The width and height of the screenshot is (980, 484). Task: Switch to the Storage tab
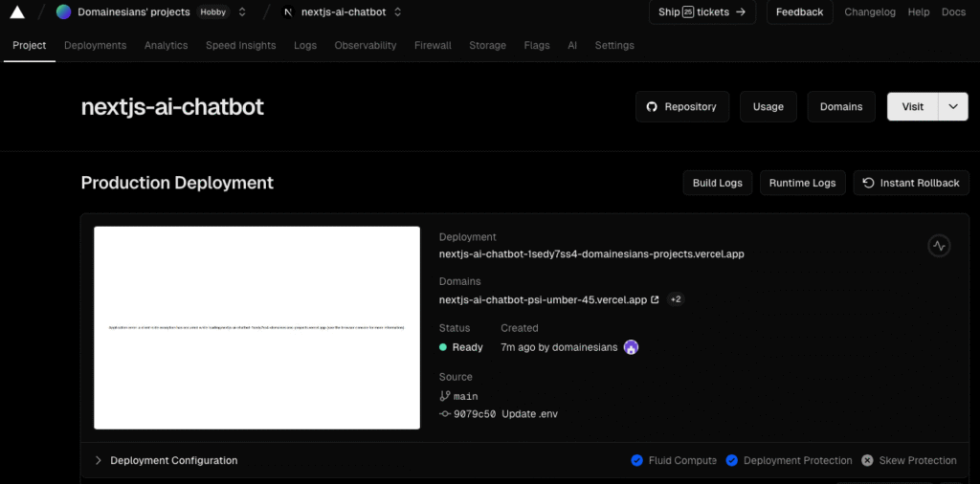[x=487, y=46]
